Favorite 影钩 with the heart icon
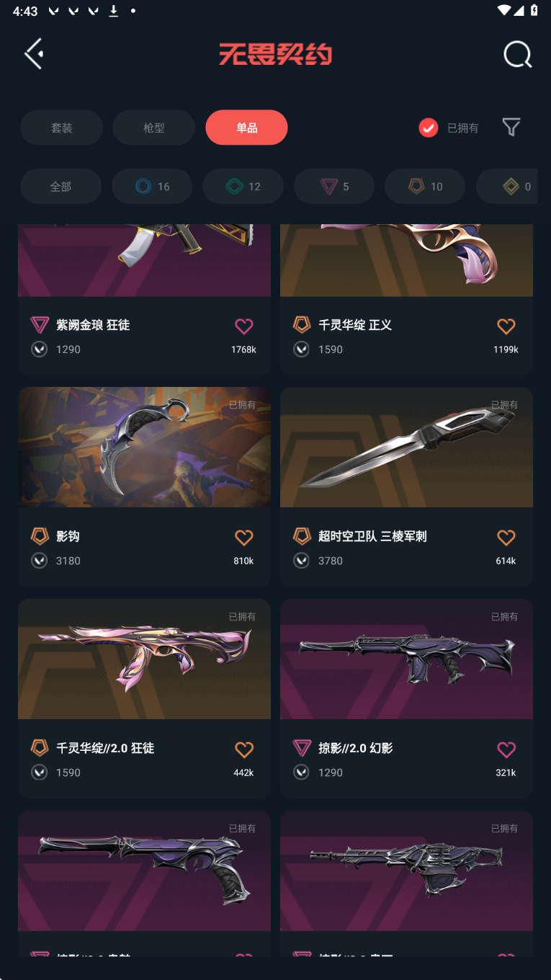Screen dimensions: 551x980 (244, 538)
